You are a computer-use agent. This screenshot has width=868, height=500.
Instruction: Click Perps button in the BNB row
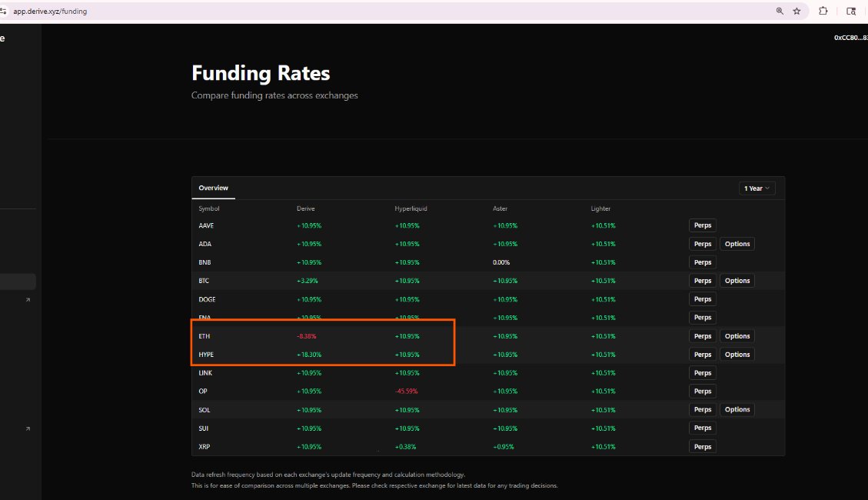click(x=703, y=262)
